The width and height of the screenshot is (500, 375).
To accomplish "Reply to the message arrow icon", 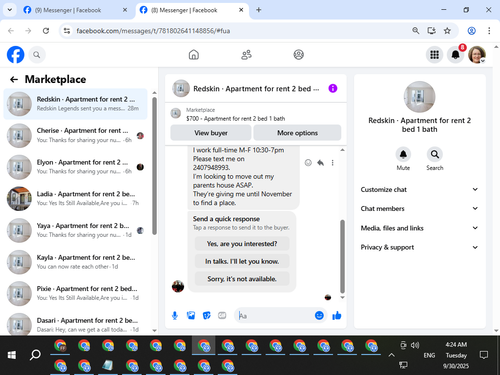I will (x=321, y=163).
